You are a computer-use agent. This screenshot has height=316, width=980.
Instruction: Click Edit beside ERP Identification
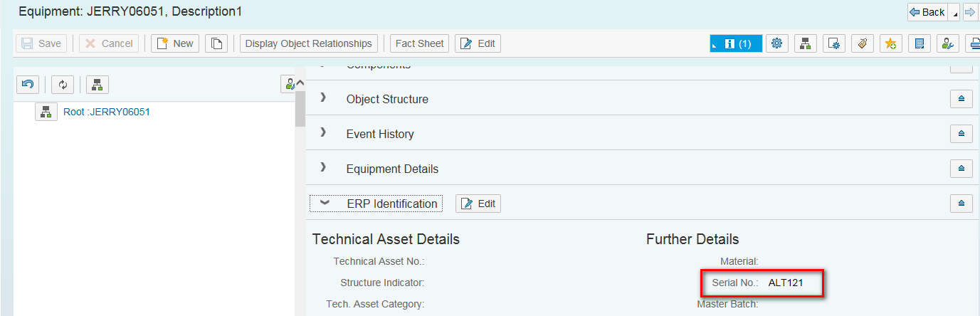tap(478, 204)
